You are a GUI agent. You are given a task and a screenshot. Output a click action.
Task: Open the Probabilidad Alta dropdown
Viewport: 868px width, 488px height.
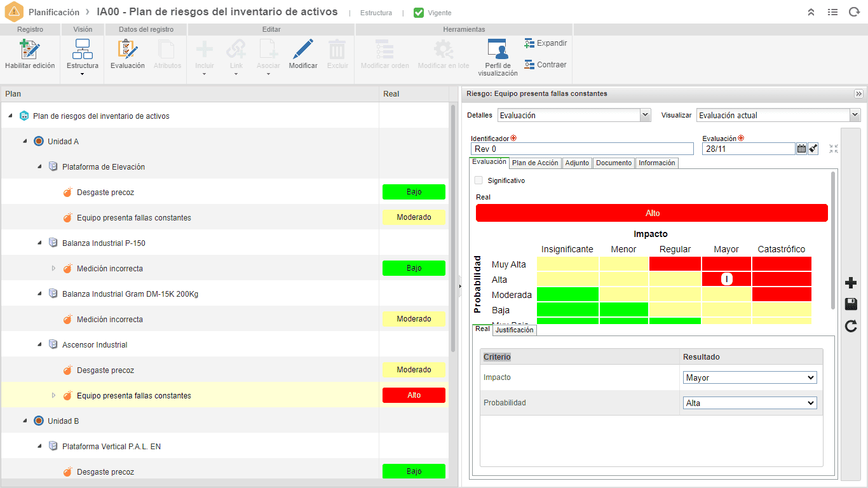(x=750, y=403)
